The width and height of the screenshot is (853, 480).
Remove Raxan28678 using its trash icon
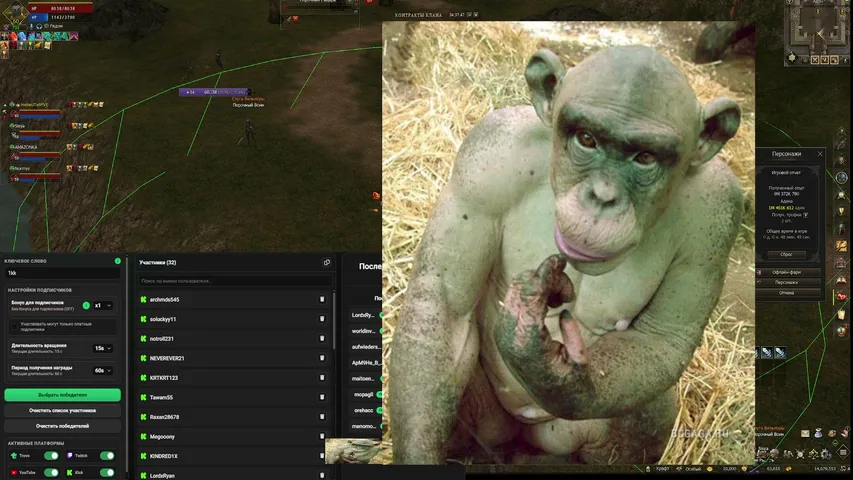pyautogui.click(x=322, y=417)
